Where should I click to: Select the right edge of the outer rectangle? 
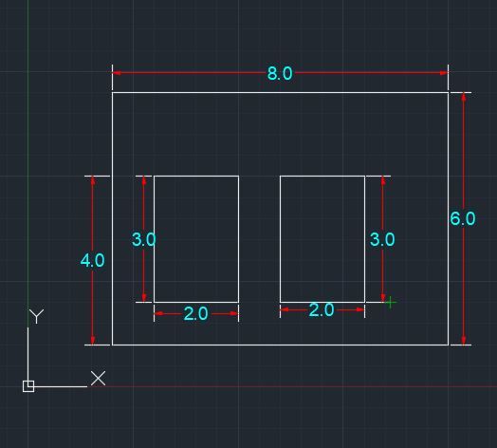point(449,219)
